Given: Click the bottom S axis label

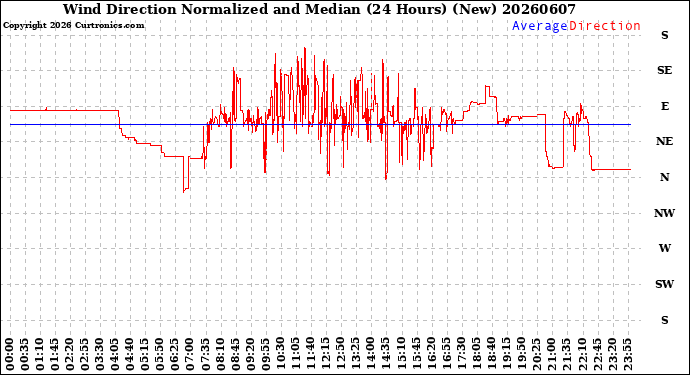Looking at the screenshot, I should point(665,320).
